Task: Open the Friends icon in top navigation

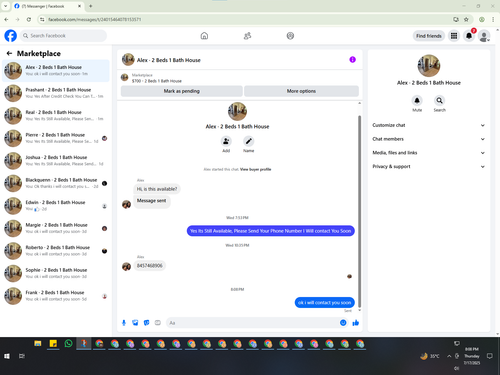Action: 247,36
